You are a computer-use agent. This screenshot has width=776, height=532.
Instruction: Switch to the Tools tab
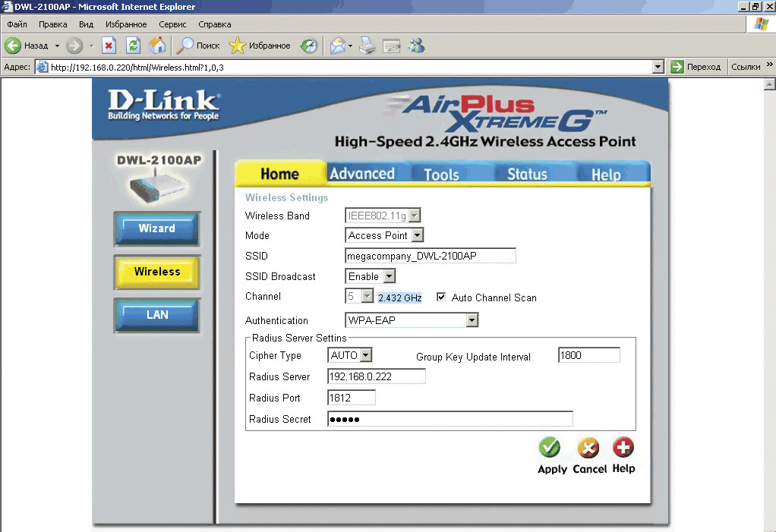click(x=441, y=174)
